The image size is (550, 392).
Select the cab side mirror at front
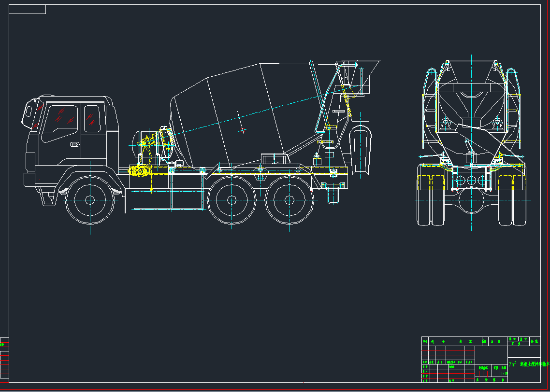click(29, 112)
